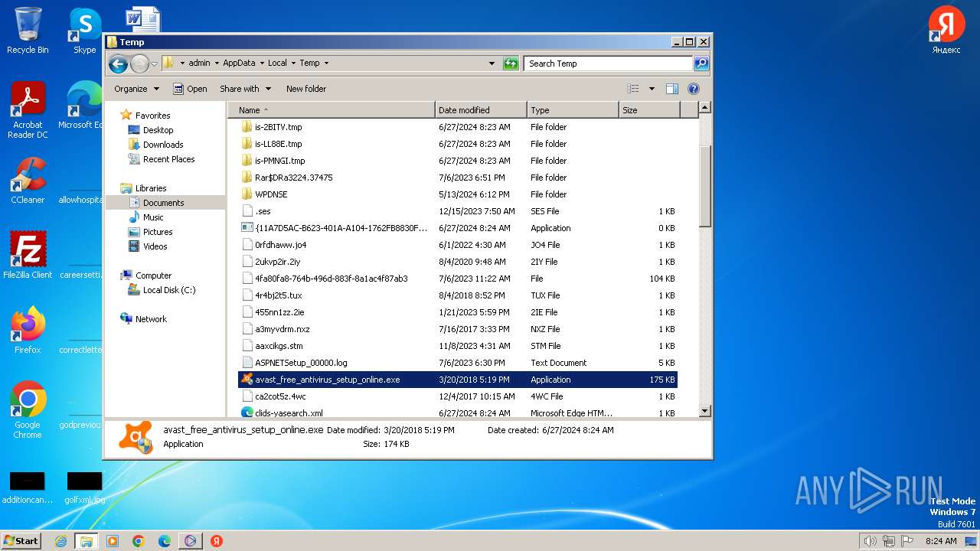Go back with the Explorer Back arrow
The width and height of the screenshot is (980, 551).
(118, 64)
